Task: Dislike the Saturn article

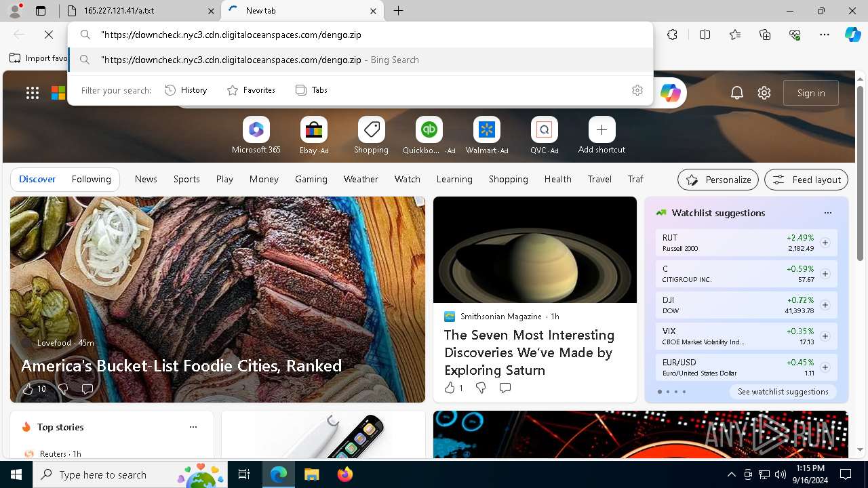Action: pyautogui.click(x=481, y=388)
